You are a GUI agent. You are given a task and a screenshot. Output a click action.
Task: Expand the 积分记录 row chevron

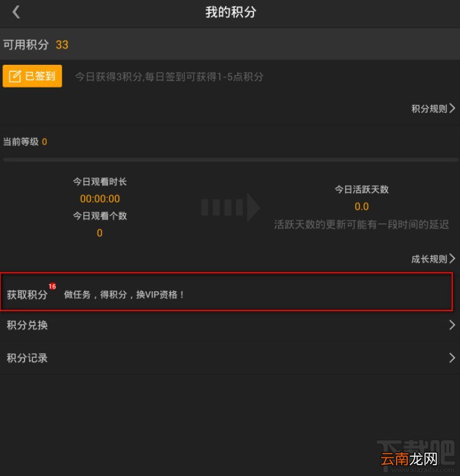point(452,358)
